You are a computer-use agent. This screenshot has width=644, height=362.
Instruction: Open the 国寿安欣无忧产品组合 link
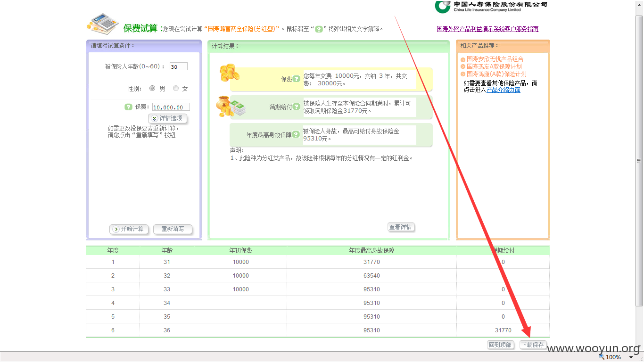[495, 59]
